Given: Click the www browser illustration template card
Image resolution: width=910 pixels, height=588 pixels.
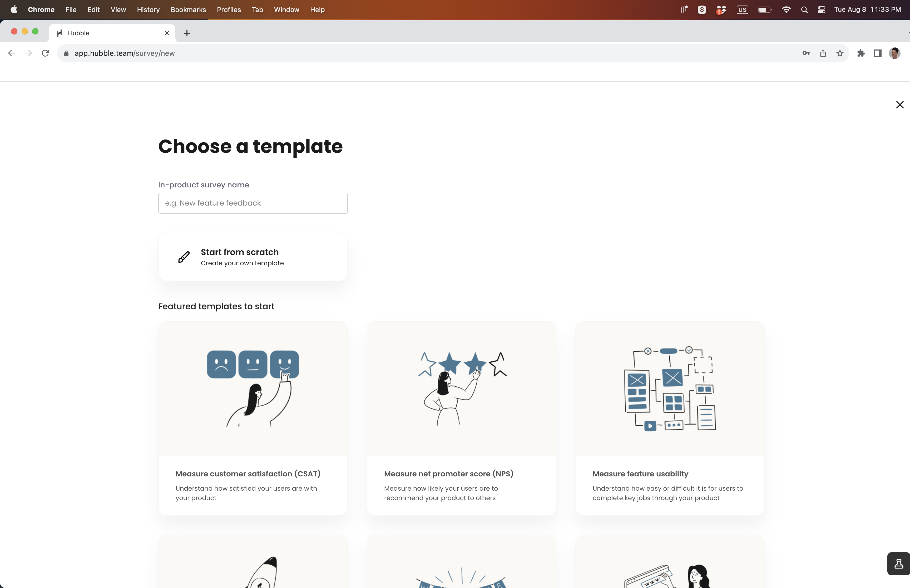Looking at the screenshot, I should pos(670,561).
